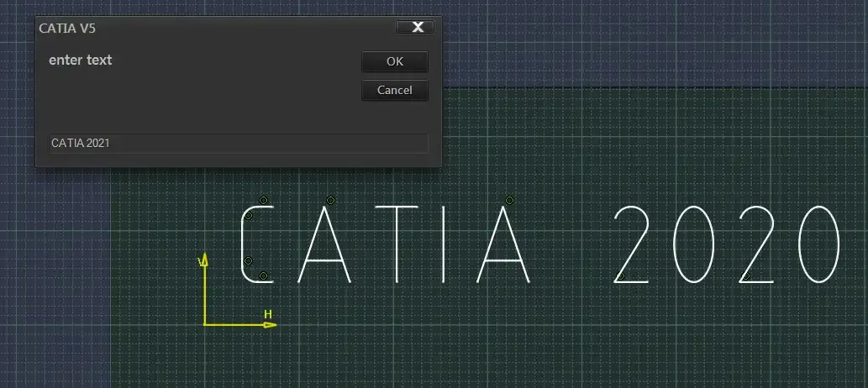Image resolution: width=868 pixels, height=388 pixels.
Task: Click the sketch origin at axis corner
Action: tap(205, 324)
